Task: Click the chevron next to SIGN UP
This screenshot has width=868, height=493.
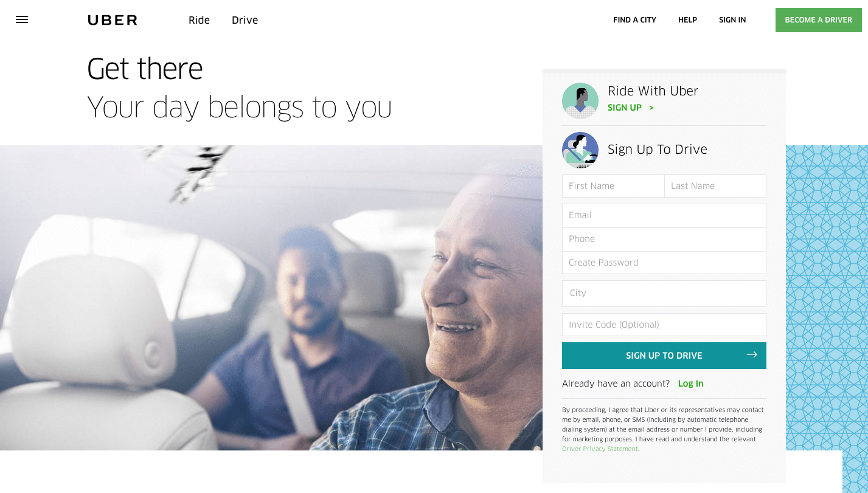Action: [651, 108]
